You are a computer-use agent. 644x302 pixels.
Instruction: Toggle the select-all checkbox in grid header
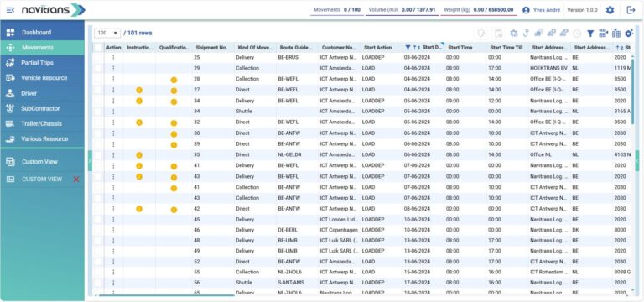click(98, 48)
